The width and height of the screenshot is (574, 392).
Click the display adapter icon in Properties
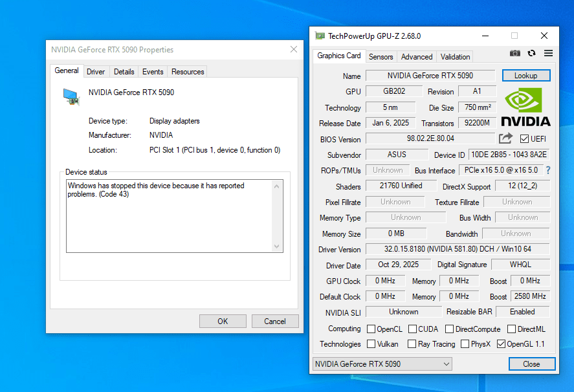tap(71, 97)
